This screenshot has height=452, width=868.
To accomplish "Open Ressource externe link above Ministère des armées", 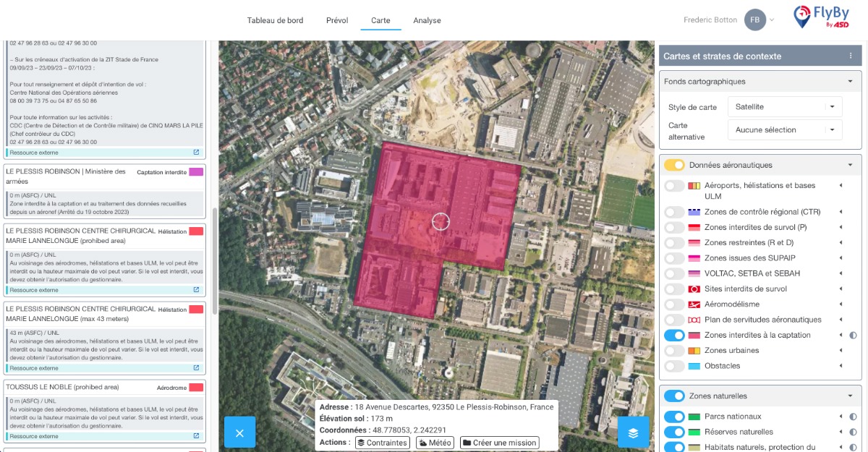I will point(106,153).
